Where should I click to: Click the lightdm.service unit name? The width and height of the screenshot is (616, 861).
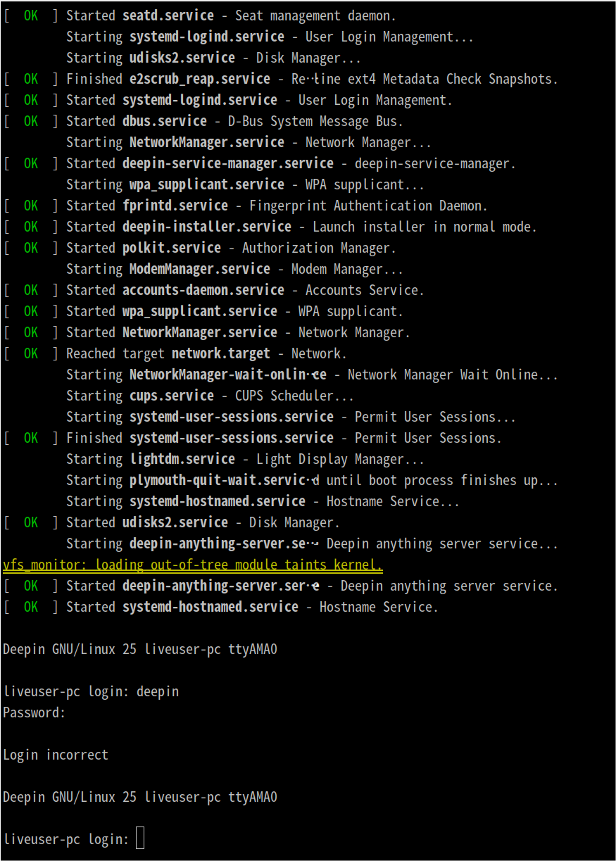[x=182, y=459]
